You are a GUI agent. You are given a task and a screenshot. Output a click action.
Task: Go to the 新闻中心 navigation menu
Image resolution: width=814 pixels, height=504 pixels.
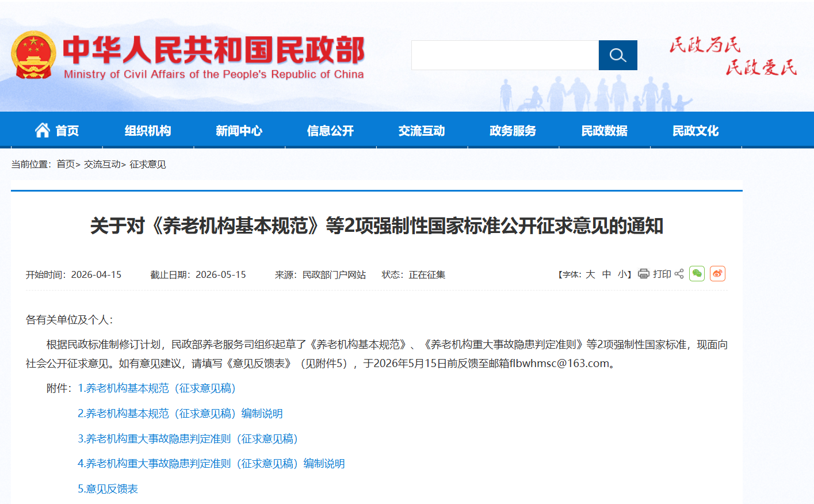[x=239, y=131]
